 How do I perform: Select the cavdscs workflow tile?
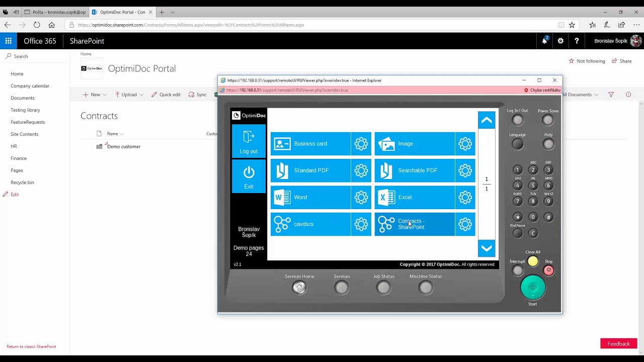(310, 224)
